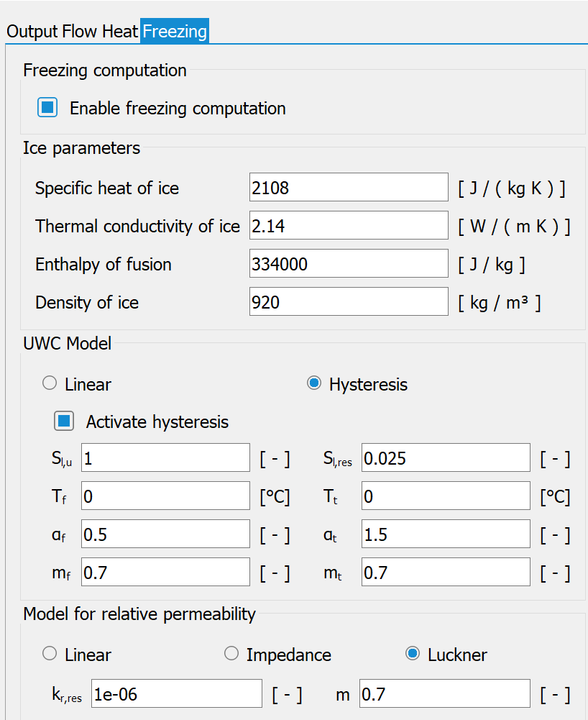This screenshot has width=588, height=720.
Task: Choose Impedance relative permeability model
Action: pos(231,653)
